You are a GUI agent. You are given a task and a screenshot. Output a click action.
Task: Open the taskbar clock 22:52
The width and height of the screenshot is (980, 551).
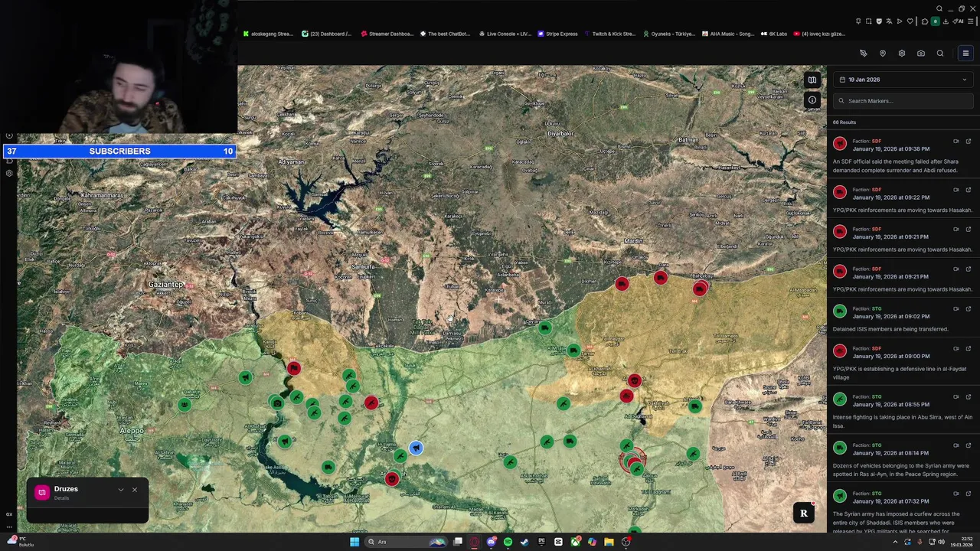click(x=962, y=542)
